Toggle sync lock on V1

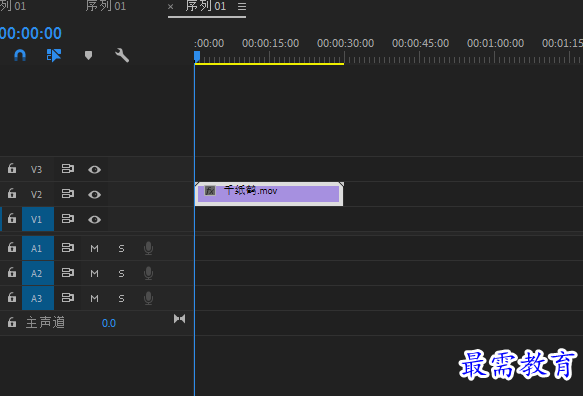68,219
